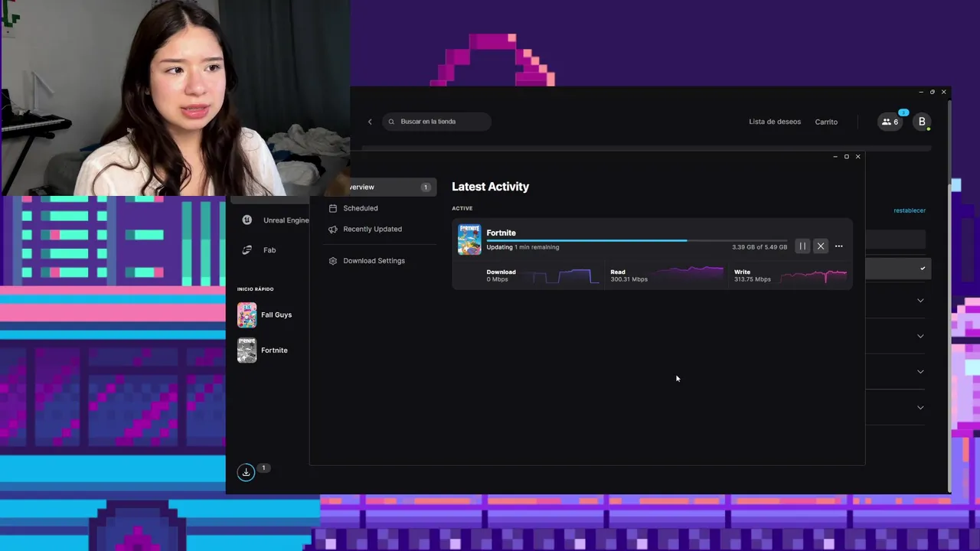
Task: Click the restablecer link
Action: (910, 210)
